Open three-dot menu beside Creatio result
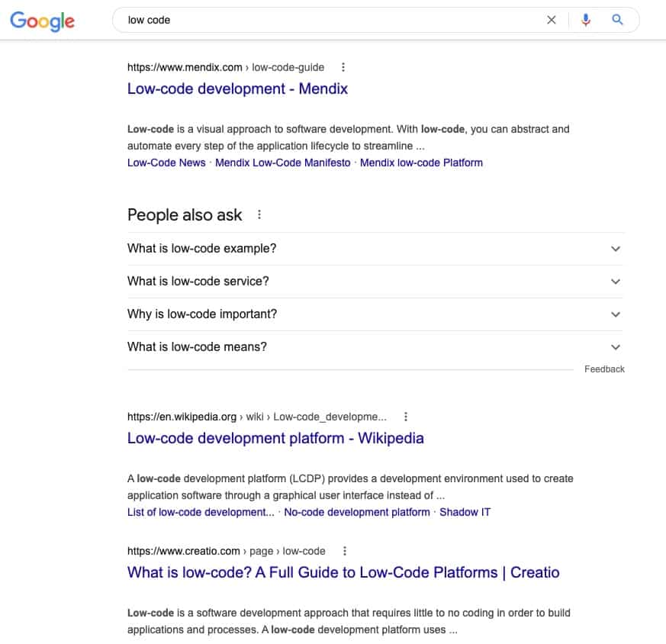This screenshot has height=644, width=666. pyautogui.click(x=345, y=551)
